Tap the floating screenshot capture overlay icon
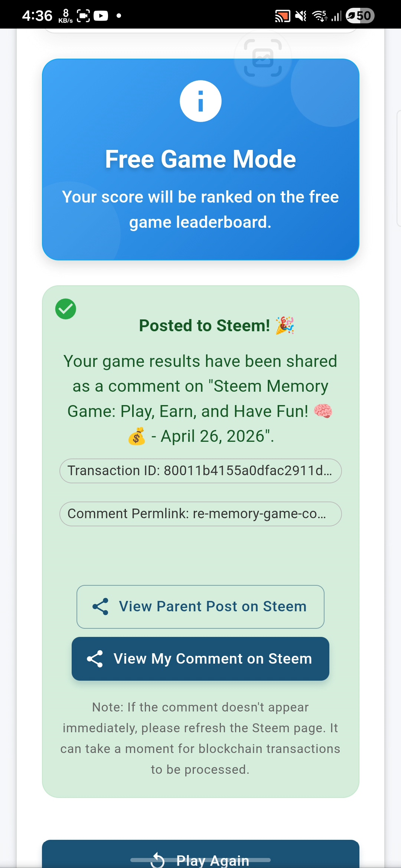This screenshot has width=401, height=868. point(263,58)
